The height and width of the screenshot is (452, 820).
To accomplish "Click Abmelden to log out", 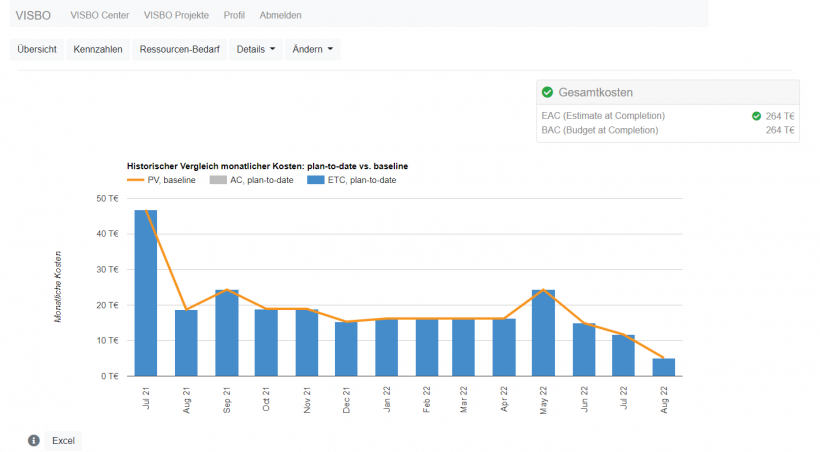I will tap(280, 15).
